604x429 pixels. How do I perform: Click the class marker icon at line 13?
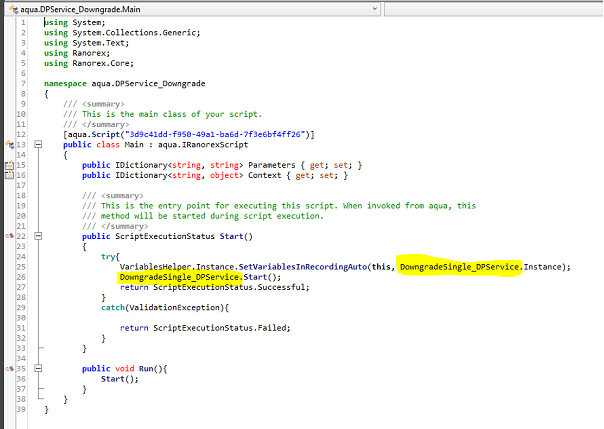tap(8, 144)
